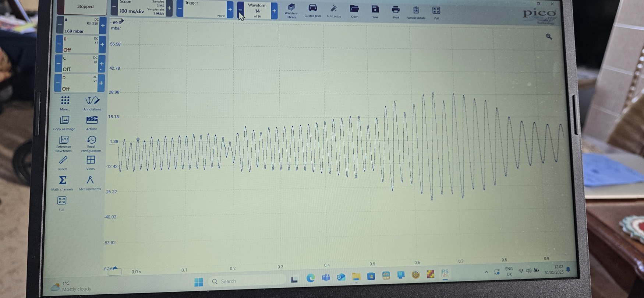Open the Rulers tool
Image resolution: width=644 pixels, height=298 pixels.
pyautogui.click(x=63, y=163)
